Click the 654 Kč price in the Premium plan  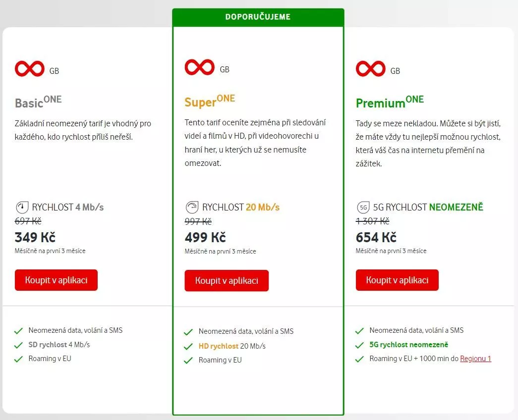coord(376,237)
